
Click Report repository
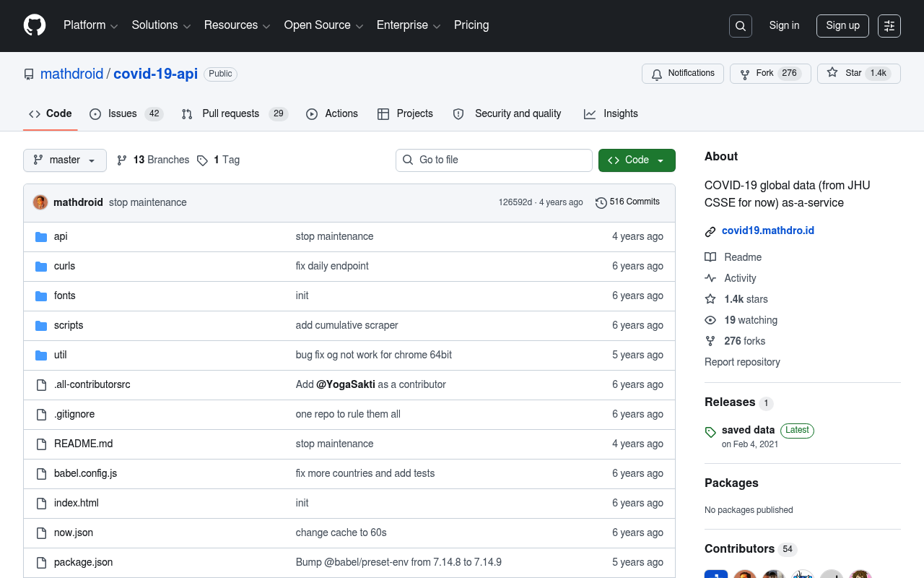pos(742,362)
